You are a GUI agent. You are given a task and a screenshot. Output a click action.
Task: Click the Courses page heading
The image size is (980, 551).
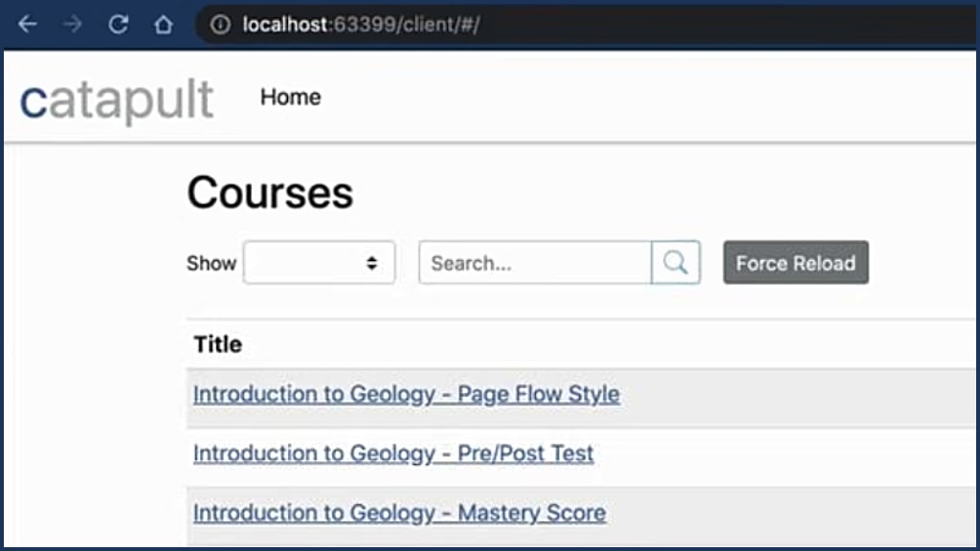[x=270, y=193]
